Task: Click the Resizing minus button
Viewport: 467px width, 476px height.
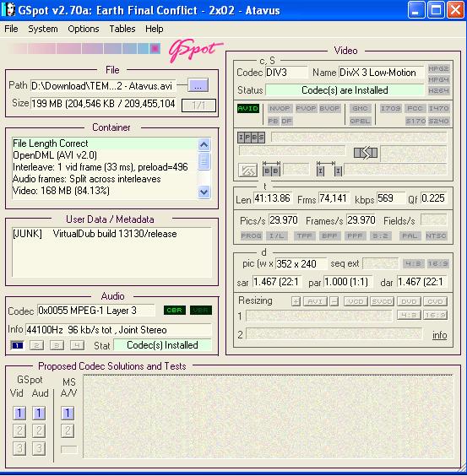Action: pos(334,301)
